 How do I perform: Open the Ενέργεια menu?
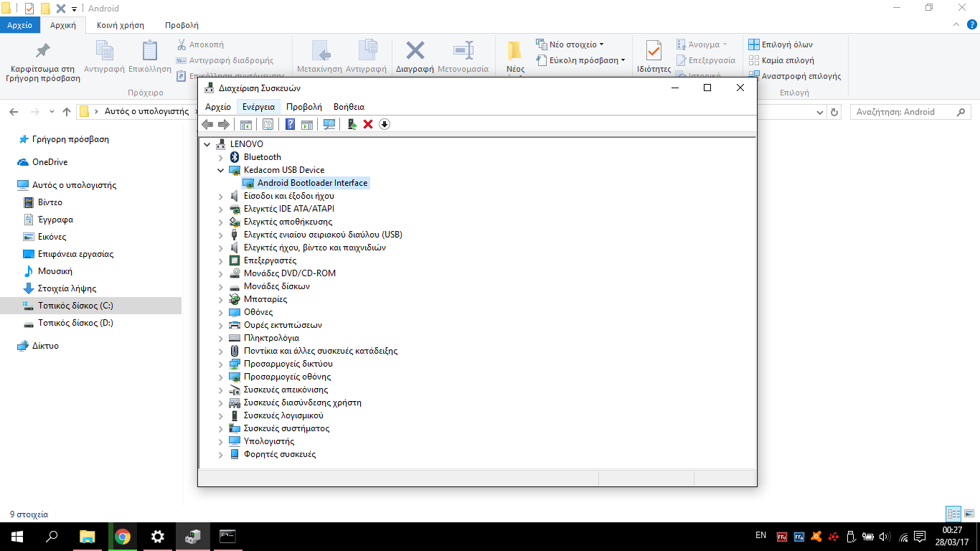click(258, 107)
